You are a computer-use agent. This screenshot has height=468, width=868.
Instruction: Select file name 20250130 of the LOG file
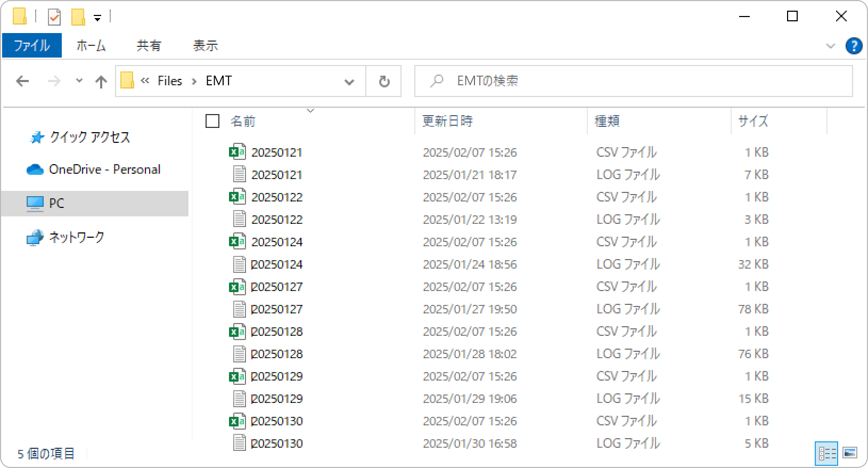pos(277,443)
